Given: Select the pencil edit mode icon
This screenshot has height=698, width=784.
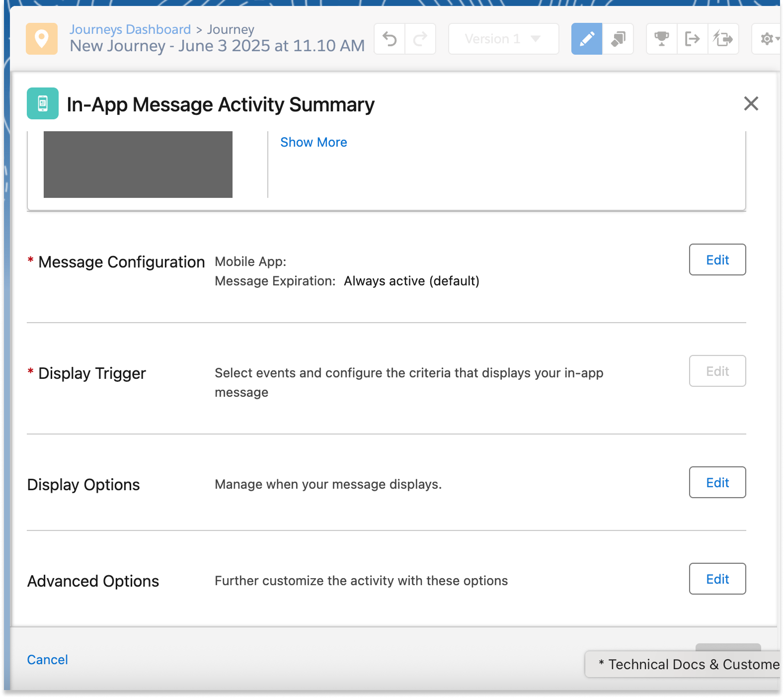Looking at the screenshot, I should (x=587, y=39).
